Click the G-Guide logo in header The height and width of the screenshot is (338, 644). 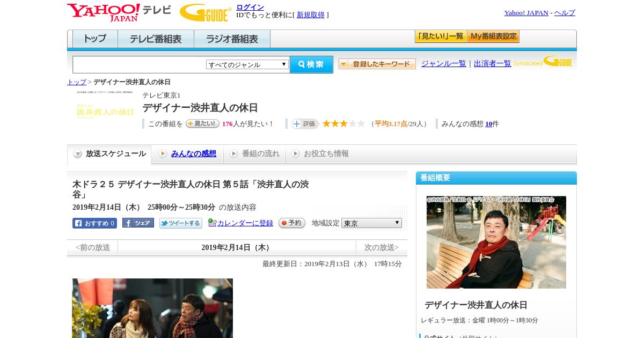206,12
